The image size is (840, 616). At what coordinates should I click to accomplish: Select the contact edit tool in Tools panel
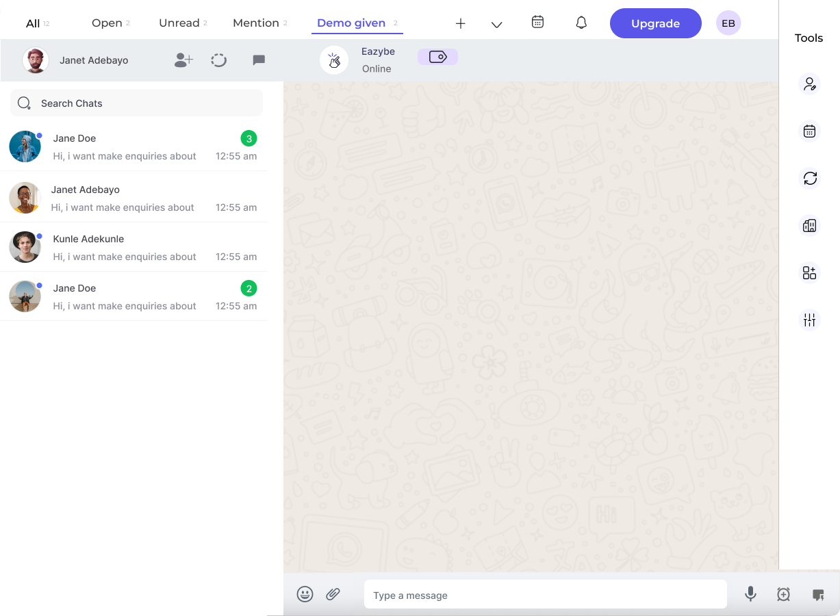point(809,84)
